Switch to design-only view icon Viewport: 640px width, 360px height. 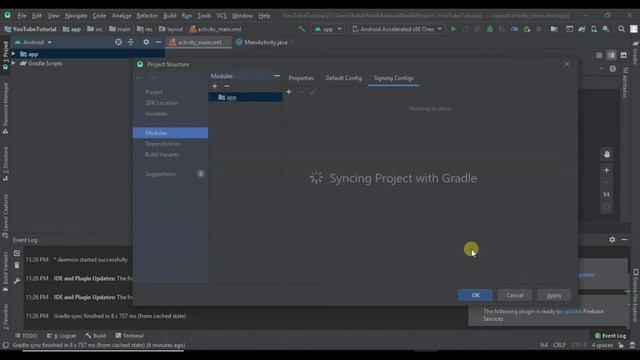click(623, 55)
